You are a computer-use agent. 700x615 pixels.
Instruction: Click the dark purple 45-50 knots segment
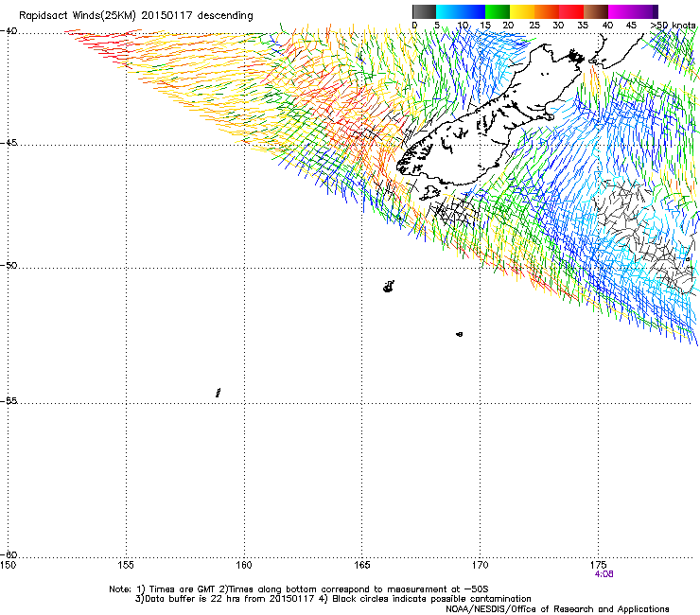[x=645, y=11]
